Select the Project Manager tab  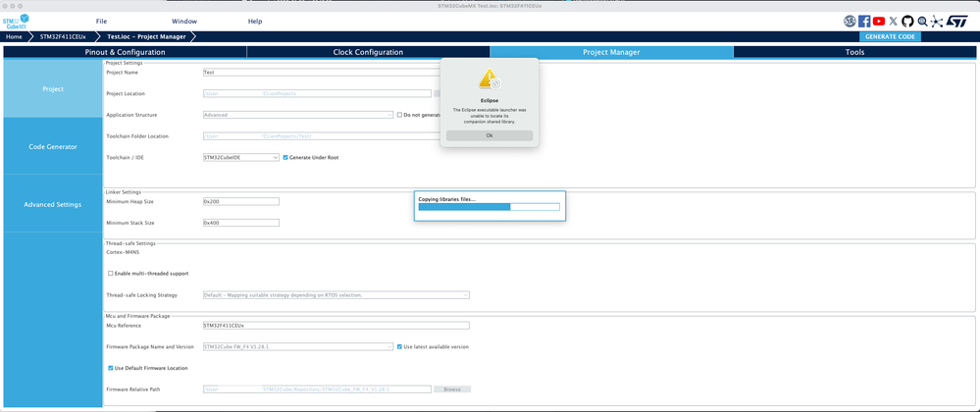(x=611, y=53)
